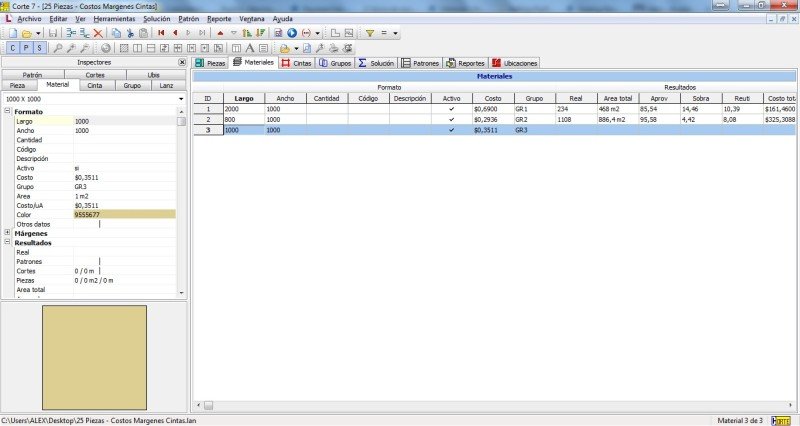Click the blue circular optimize icon

(292, 33)
